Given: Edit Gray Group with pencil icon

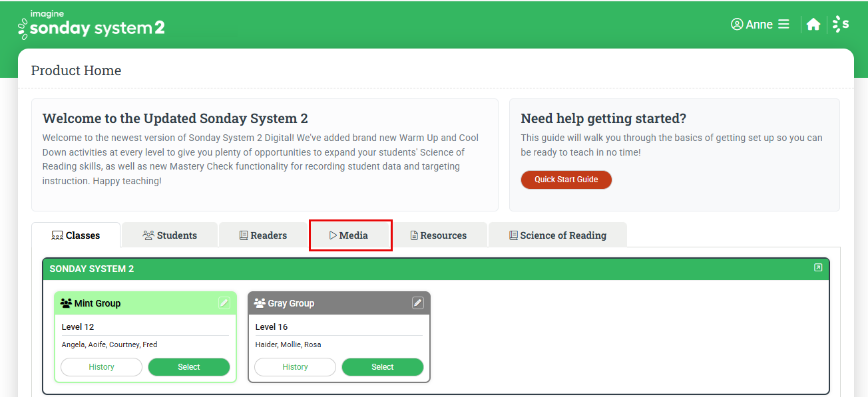Looking at the screenshot, I should pyautogui.click(x=417, y=303).
